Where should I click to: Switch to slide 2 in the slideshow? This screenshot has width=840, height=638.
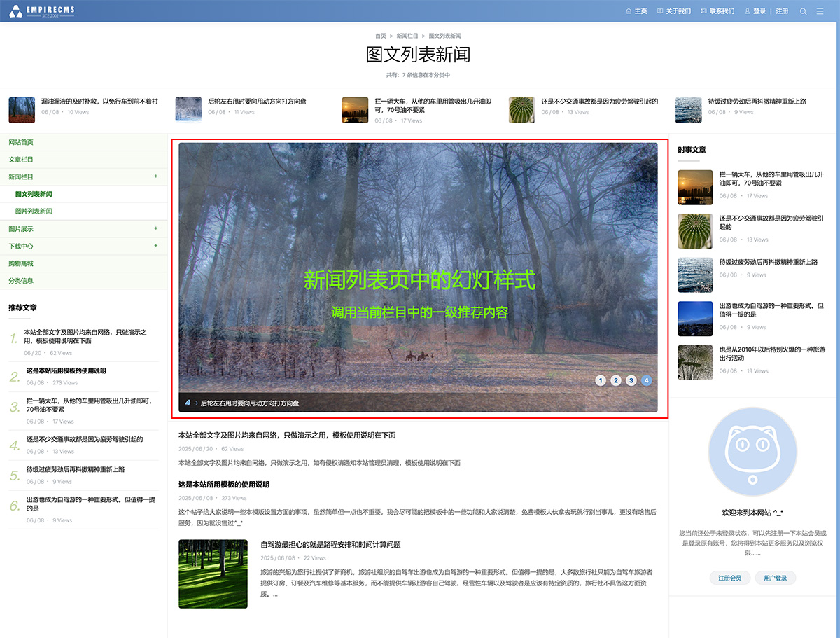coord(616,380)
